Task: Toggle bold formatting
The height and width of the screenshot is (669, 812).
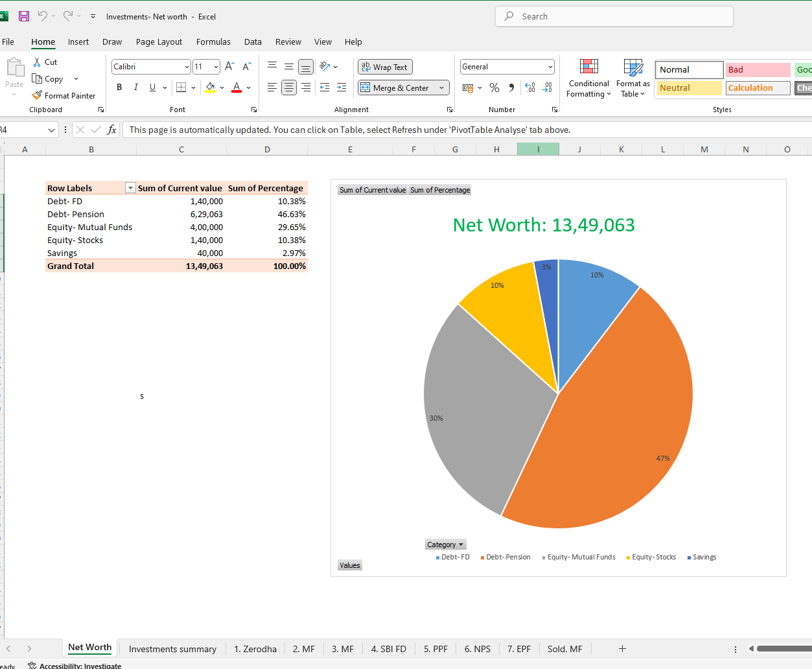Action: coord(119,88)
